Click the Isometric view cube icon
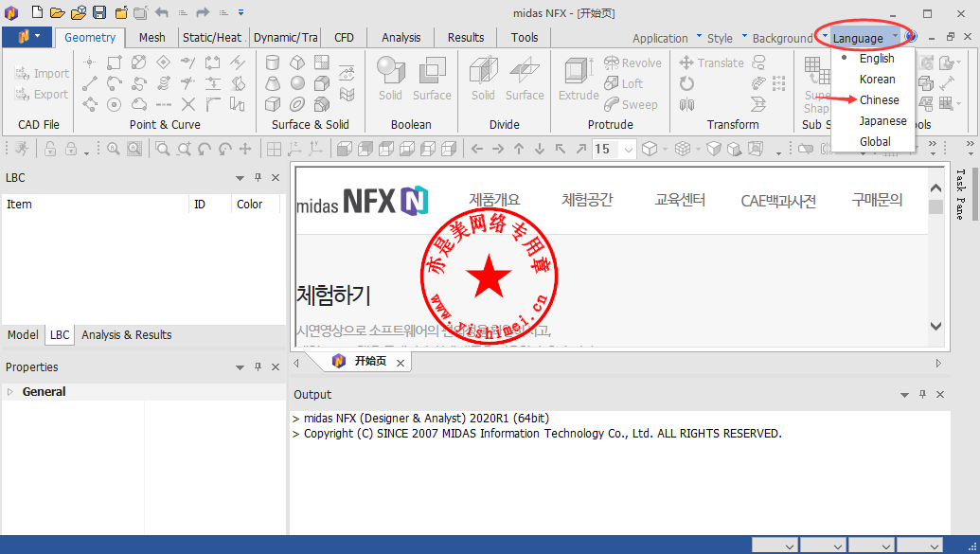The image size is (980, 554). click(650, 149)
